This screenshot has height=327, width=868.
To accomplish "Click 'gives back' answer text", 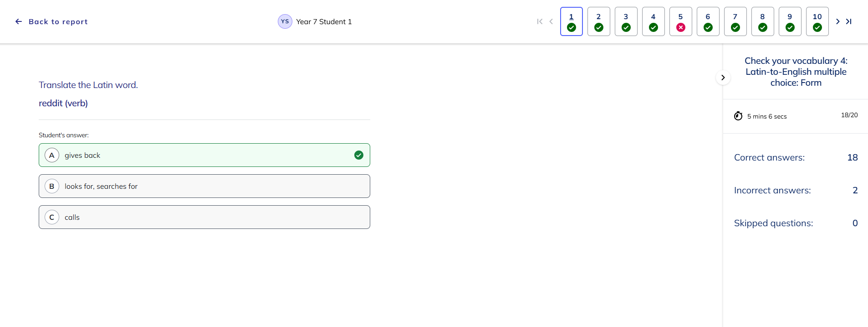I will tap(82, 155).
